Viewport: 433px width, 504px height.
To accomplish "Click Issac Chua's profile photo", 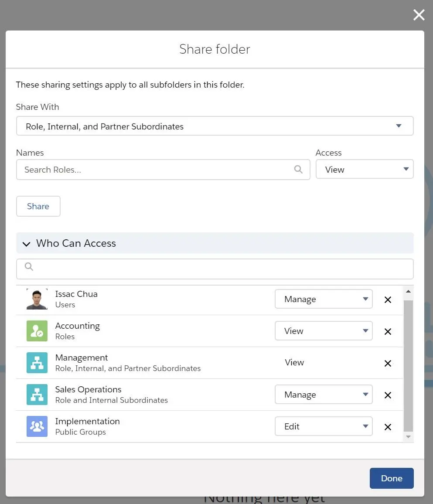I will [x=37, y=299].
